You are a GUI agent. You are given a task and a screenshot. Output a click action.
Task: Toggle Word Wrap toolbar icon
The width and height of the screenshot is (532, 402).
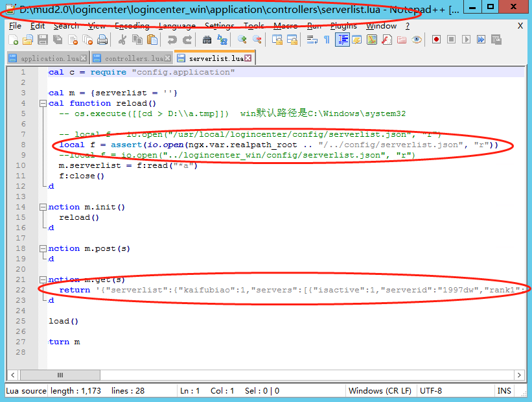click(312, 40)
